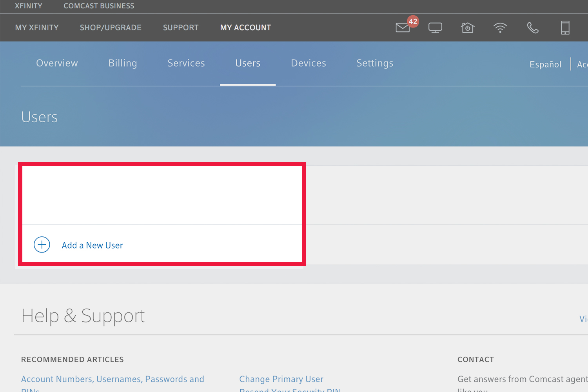Image resolution: width=588 pixels, height=392 pixels.
Task: Open the Shop/Upgrade menu
Action: point(111,27)
